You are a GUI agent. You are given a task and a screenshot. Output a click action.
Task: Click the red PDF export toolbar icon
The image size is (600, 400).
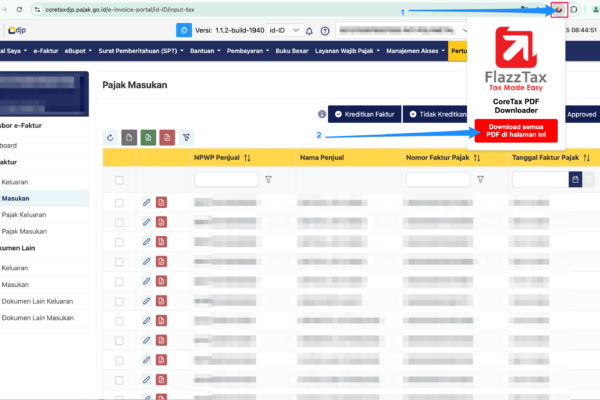coord(167,137)
